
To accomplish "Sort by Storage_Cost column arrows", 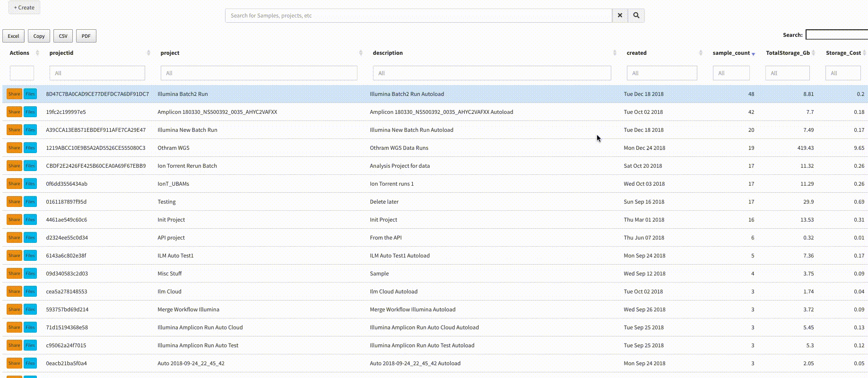I will click(x=865, y=53).
